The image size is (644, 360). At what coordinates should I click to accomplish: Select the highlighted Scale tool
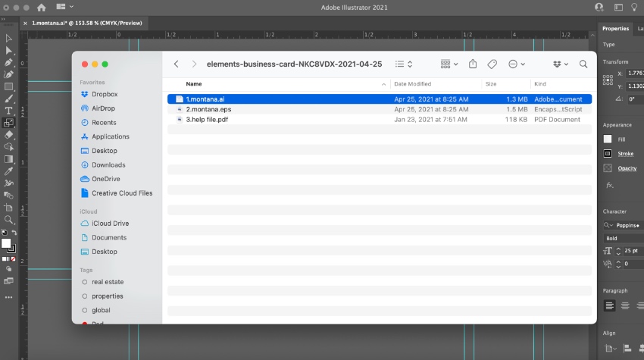(x=8, y=123)
